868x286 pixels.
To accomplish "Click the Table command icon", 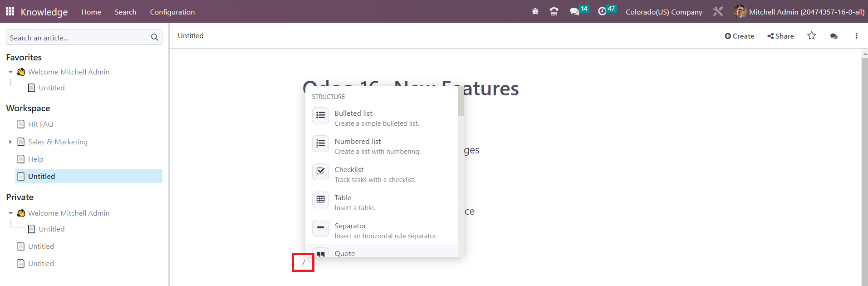I will (320, 200).
